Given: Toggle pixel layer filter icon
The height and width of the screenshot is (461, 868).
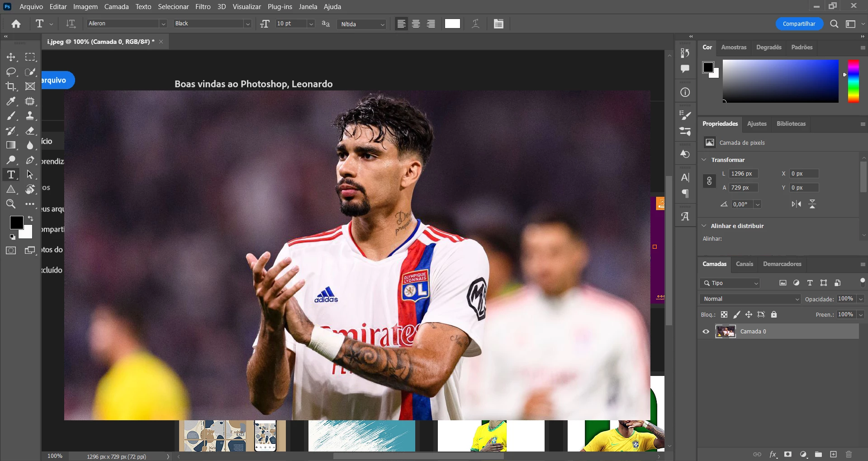Looking at the screenshot, I should (x=783, y=283).
